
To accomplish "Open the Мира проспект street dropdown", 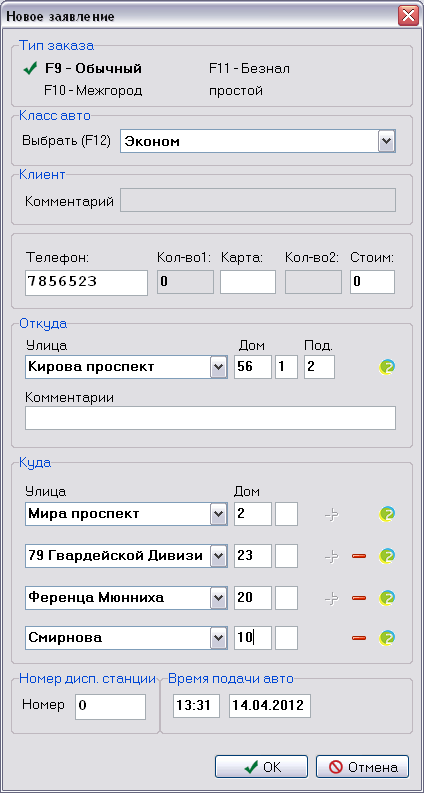I will point(218,514).
